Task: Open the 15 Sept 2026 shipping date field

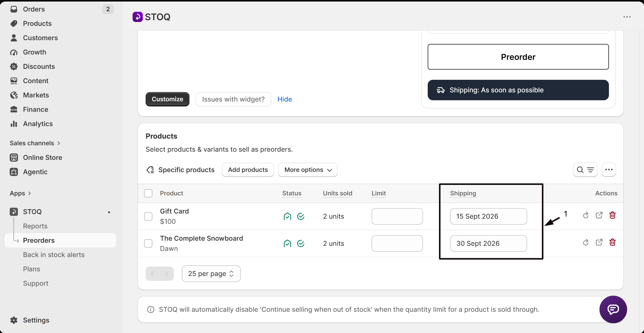Action: tap(488, 216)
